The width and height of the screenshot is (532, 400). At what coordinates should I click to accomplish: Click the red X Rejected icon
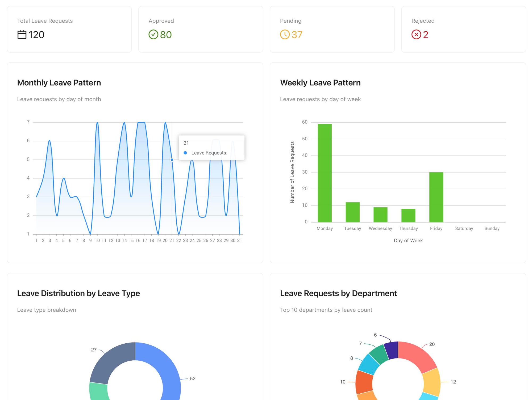pos(416,35)
